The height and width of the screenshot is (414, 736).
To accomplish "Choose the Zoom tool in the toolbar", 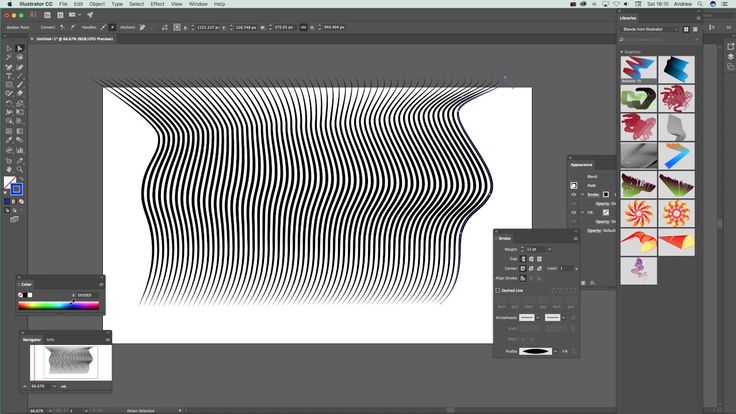I will (19, 169).
